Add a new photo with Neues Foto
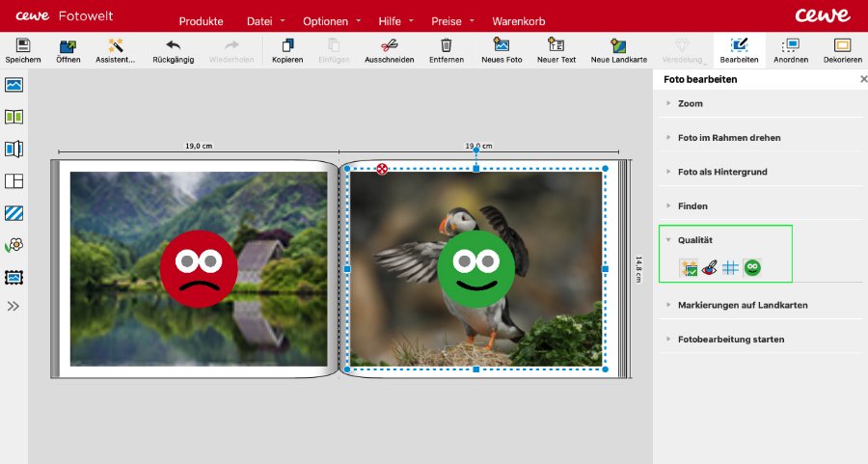Viewport: 868px width, 464px height. [501, 45]
